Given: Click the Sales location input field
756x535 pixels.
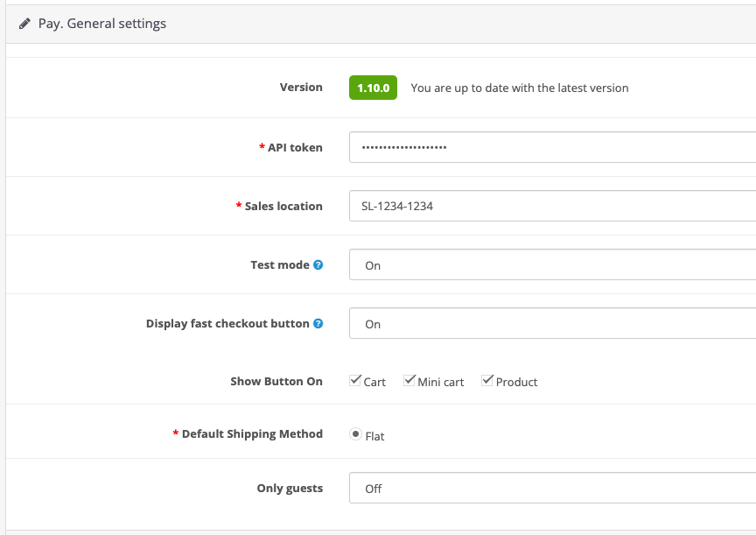Looking at the screenshot, I should point(552,206).
